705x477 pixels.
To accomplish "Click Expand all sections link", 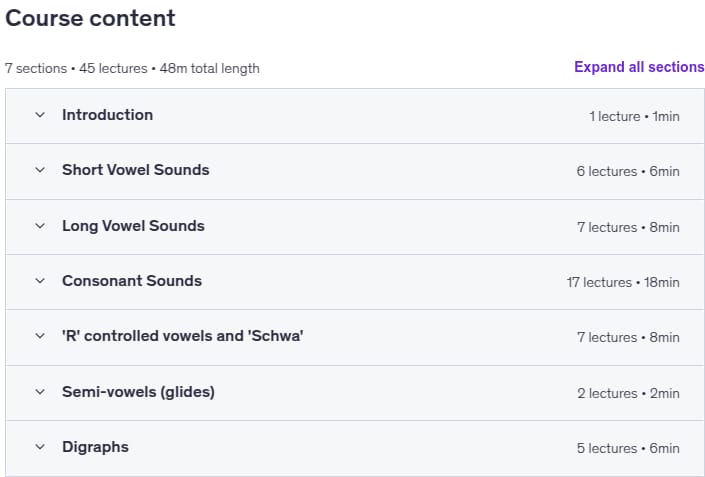I will click(x=639, y=67).
